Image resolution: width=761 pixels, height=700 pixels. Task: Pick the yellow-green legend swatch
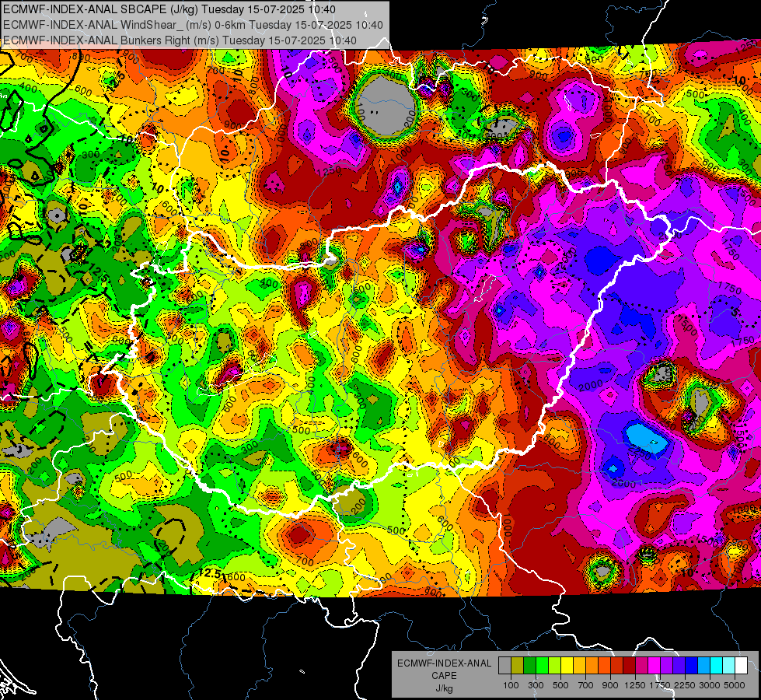coord(554,666)
